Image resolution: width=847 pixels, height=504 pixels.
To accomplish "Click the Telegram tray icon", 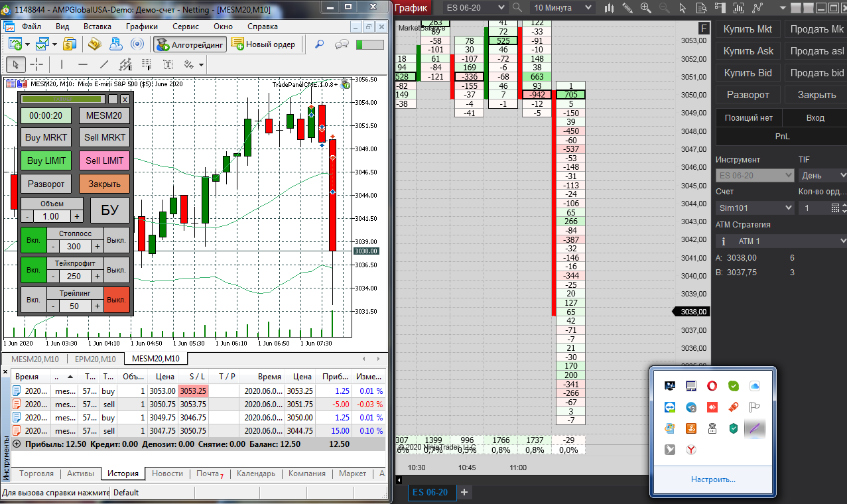I will point(690,407).
